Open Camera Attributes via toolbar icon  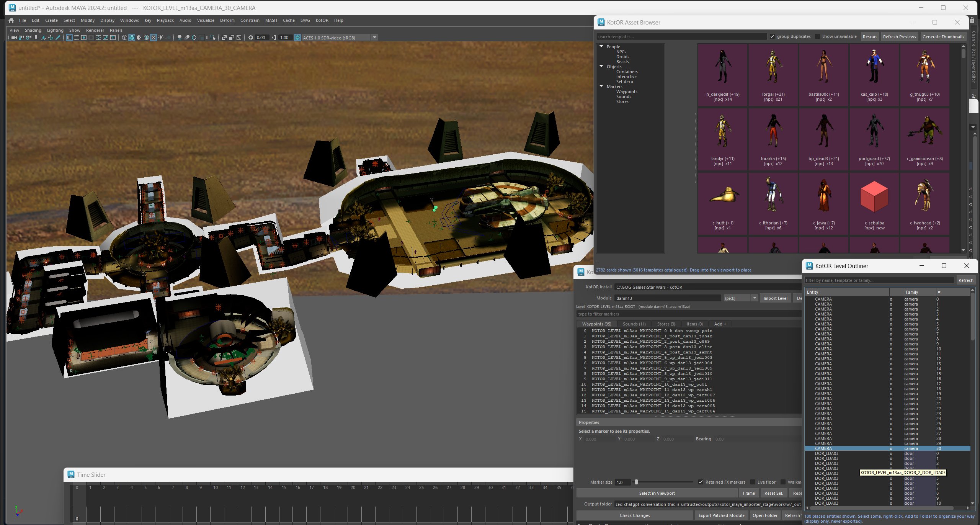28,38
